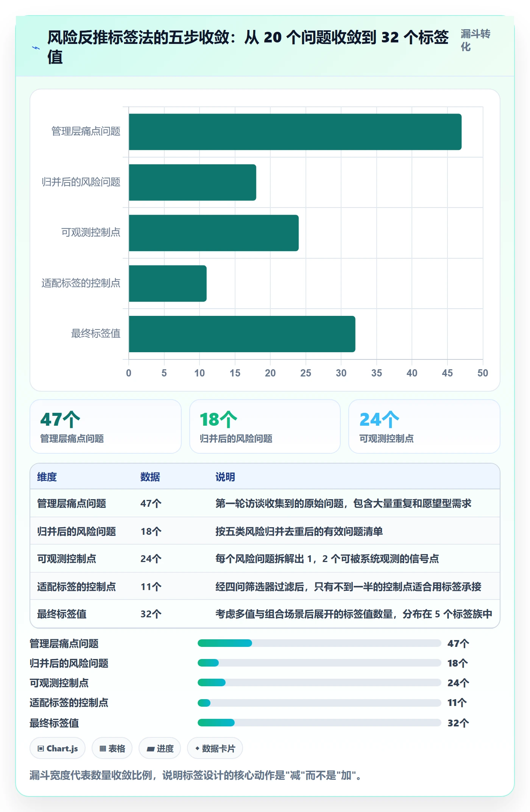Select the 数据卡片 chip

(x=215, y=748)
